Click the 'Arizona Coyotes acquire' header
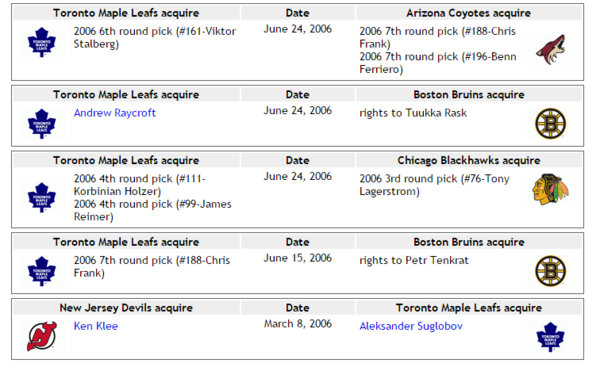The image size is (600, 367). (x=468, y=13)
